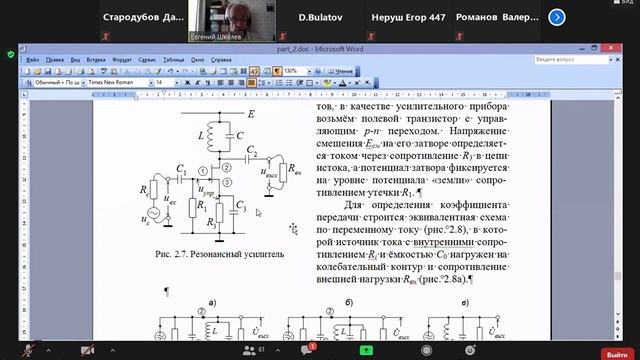
Task: Click the Чтение reading mode button
Action: [341, 71]
